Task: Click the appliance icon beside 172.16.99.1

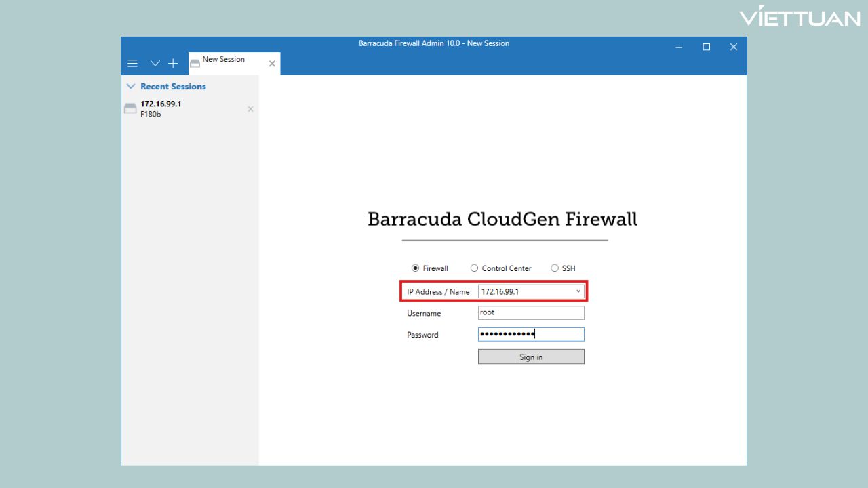Action: (130, 107)
